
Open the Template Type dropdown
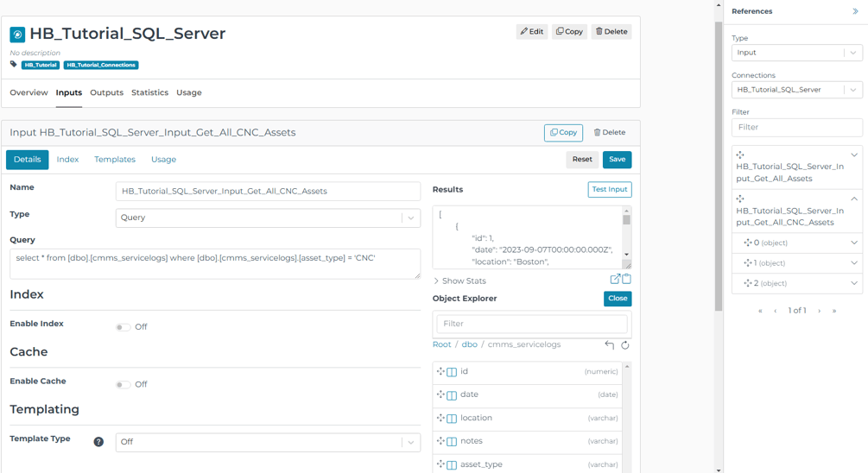click(x=268, y=442)
